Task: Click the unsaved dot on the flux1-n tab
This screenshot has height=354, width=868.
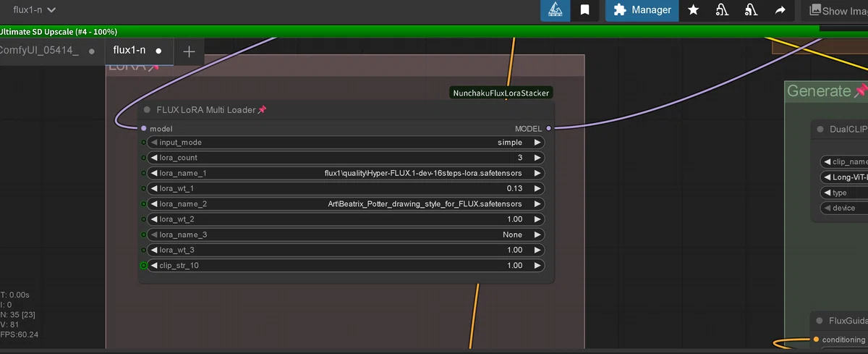Action: click(x=158, y=51)
